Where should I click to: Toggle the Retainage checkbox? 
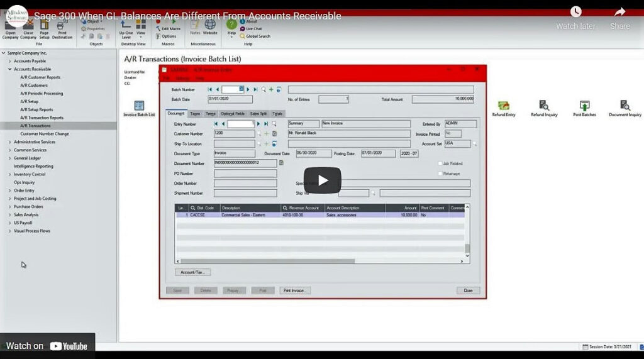click(440, 174)
